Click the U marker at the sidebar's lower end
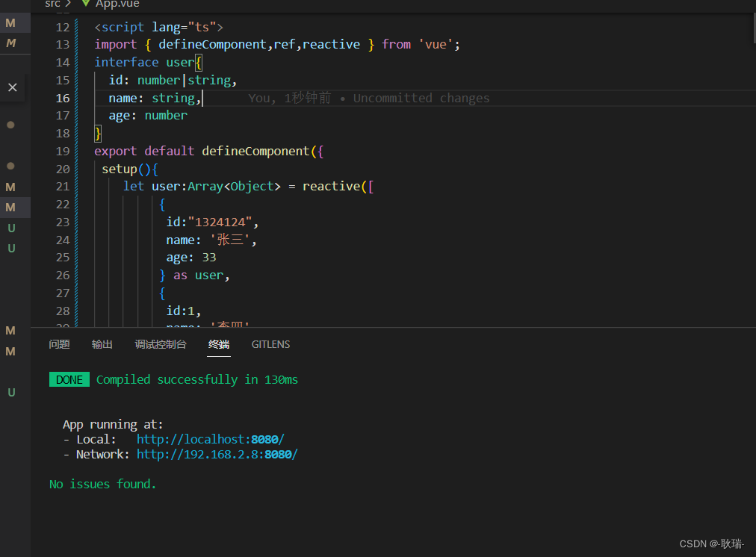 11,392
